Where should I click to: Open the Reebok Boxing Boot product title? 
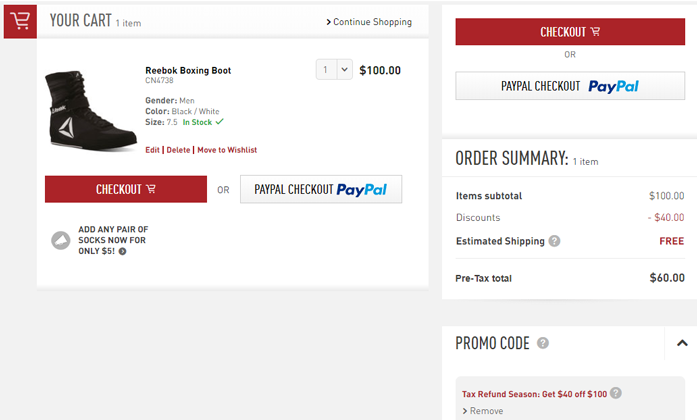188,71
